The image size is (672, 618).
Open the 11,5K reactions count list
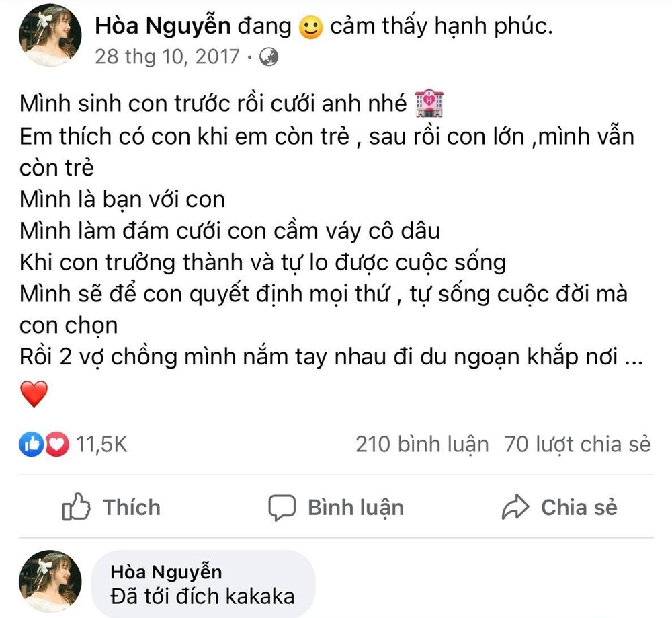(101, 445)
